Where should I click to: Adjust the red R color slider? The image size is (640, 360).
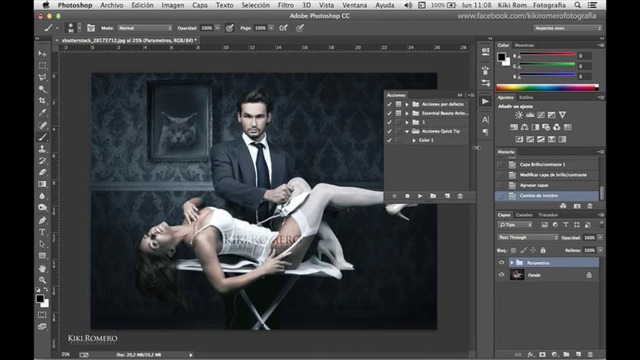(547, 55)
